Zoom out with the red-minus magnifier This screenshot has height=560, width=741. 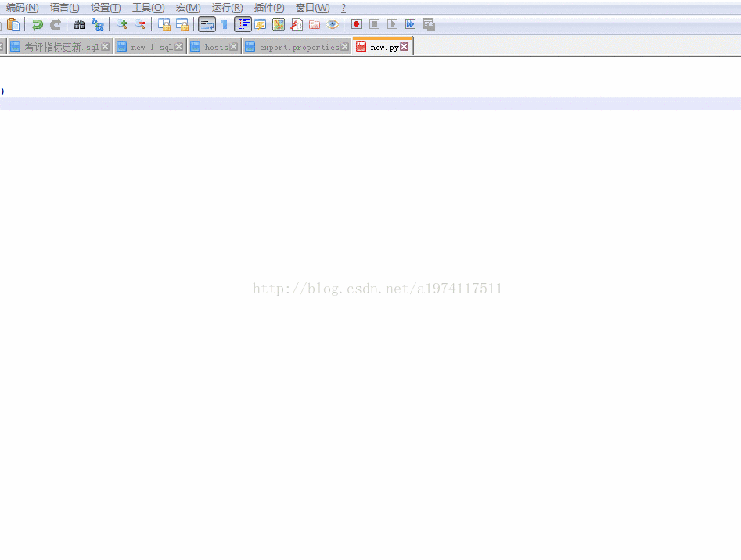[x=140, y=24]
